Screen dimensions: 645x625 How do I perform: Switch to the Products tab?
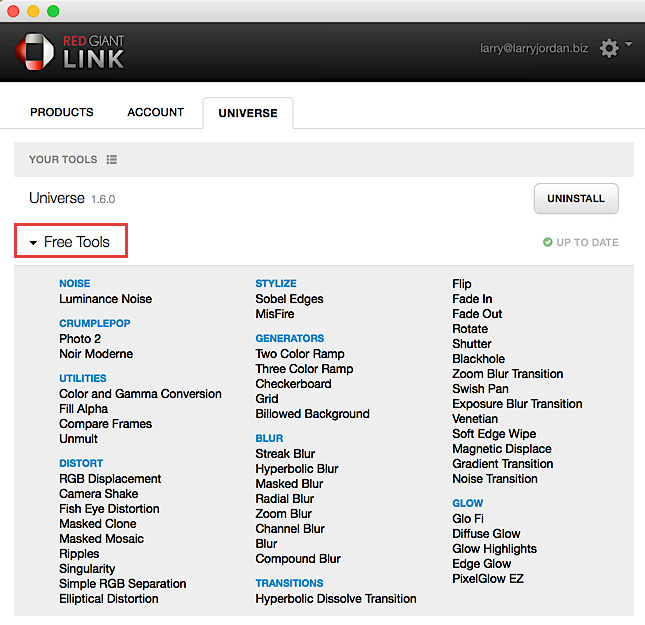tap(62, 112)
